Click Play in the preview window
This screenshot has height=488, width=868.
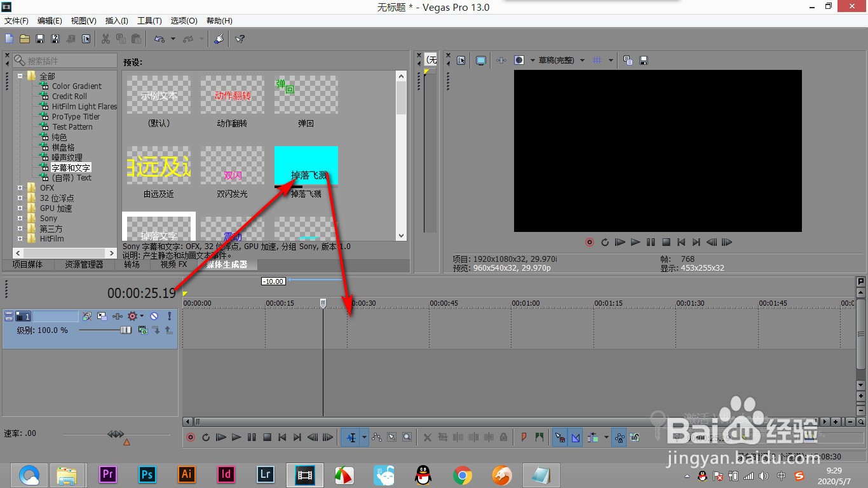click(x=635, y=242)
